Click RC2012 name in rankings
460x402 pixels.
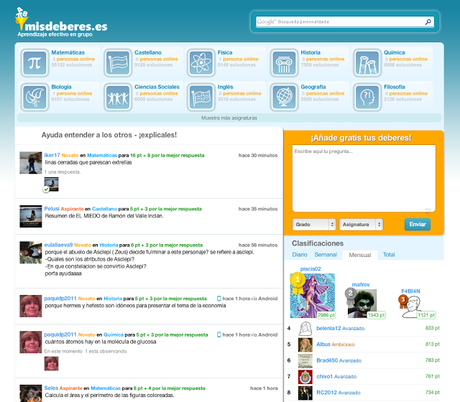click(x=327, y=392)
